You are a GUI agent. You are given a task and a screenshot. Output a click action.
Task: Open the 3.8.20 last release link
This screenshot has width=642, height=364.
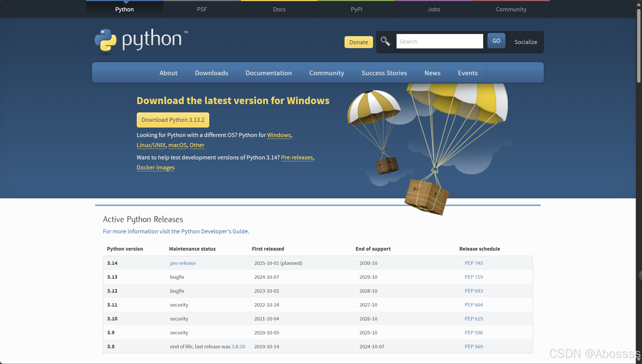tap(238, 346)
